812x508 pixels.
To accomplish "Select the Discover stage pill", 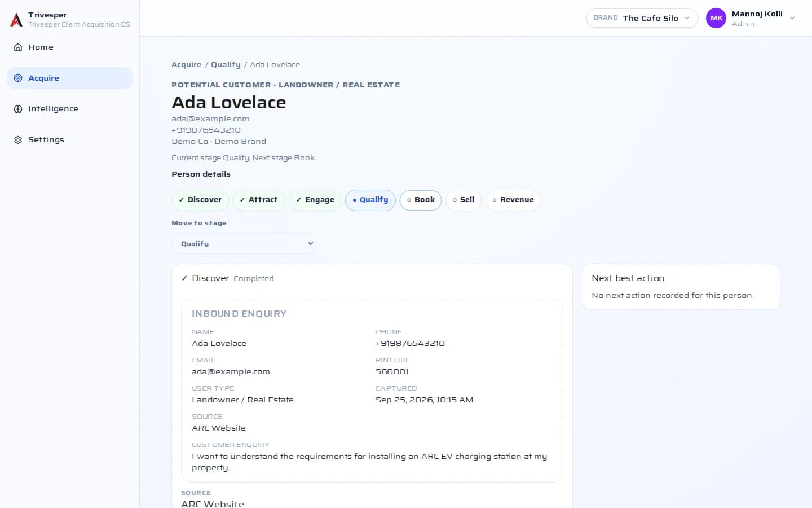I will [200, 200].
